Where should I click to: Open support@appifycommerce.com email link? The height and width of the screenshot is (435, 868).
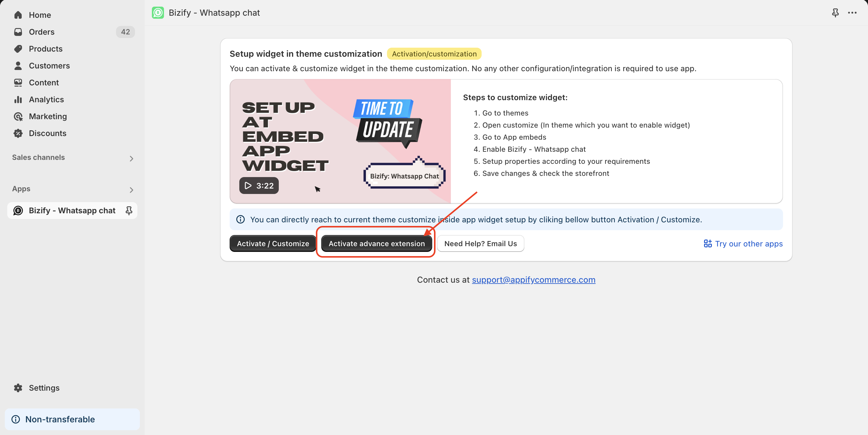coord(533,280)
